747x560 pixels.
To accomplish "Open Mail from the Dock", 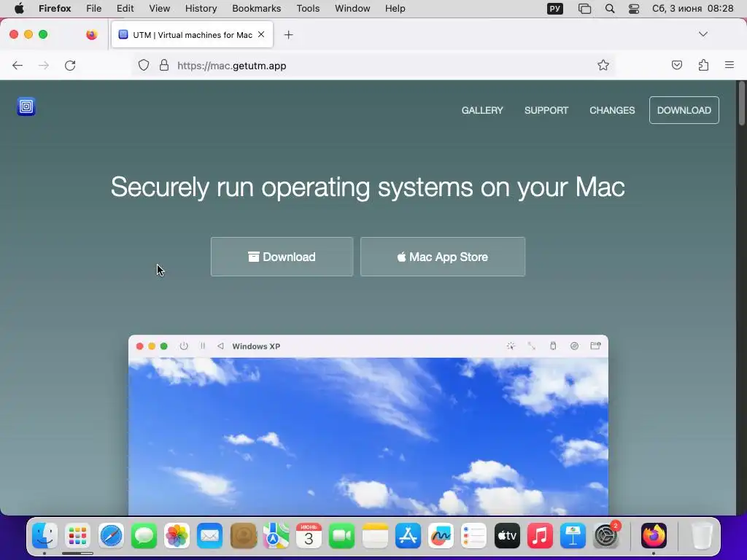I will tap(209, 536).
